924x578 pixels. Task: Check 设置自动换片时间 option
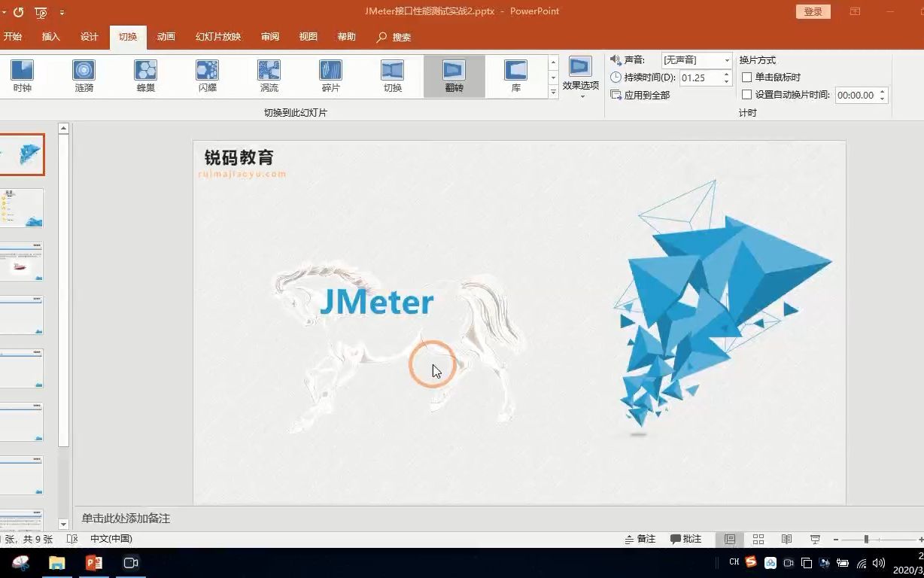(746, 95)
